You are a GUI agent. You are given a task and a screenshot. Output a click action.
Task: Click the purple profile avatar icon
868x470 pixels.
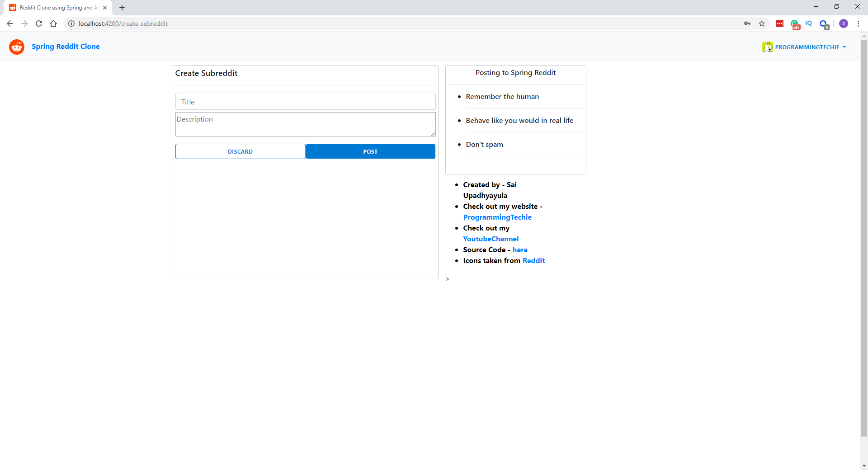(x=844, y=23)
